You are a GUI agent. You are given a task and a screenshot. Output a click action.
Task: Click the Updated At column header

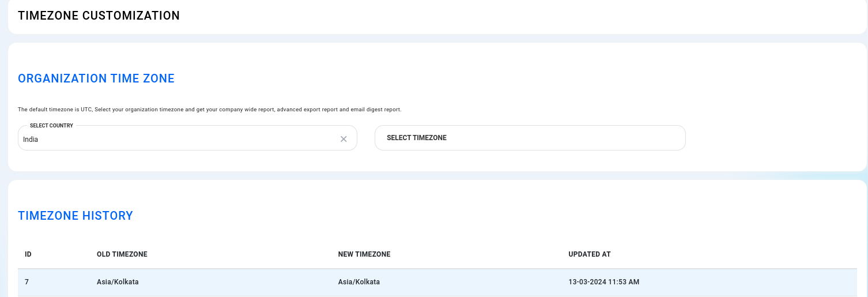[590, 254]
